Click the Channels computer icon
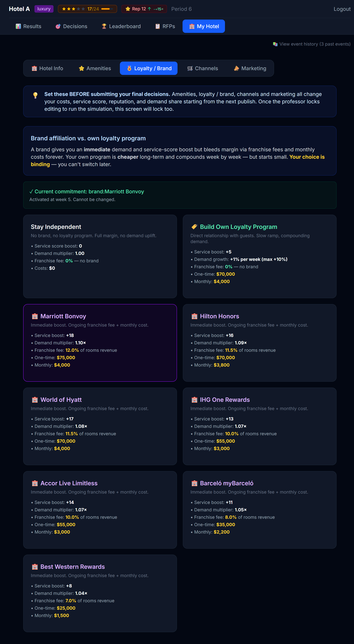 [x=190, y=68]
